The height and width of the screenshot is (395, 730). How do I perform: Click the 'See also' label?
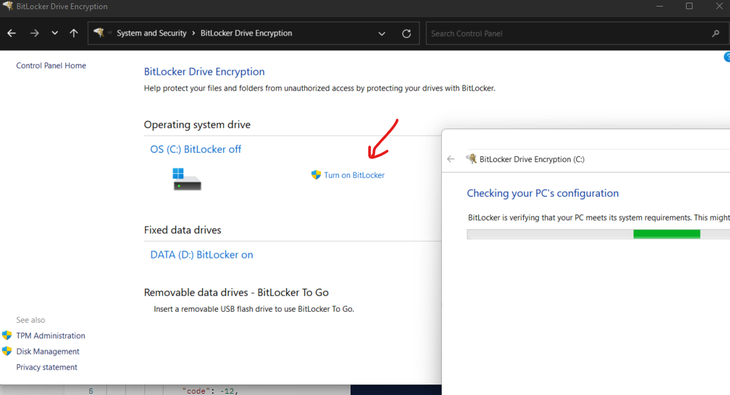(31, 320)
